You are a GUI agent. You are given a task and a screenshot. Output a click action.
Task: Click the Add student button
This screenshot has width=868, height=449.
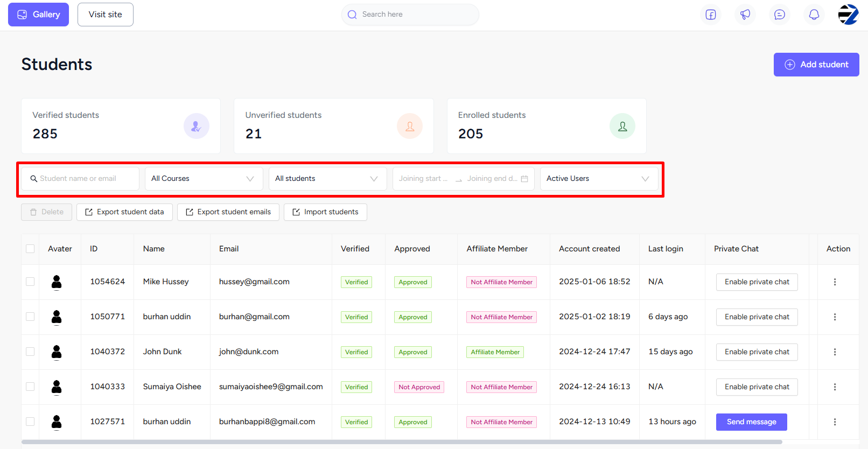pyautogui.click(x=816, y=65)
